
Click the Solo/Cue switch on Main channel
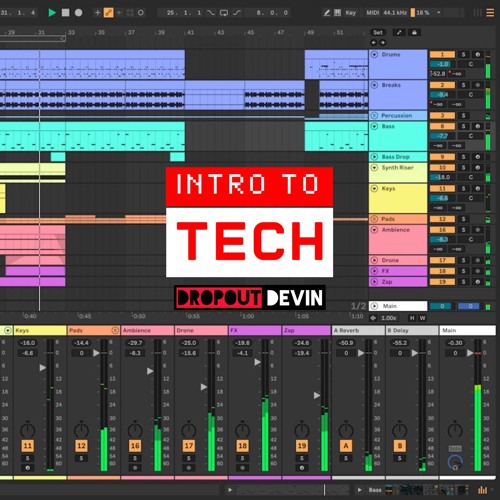coord(455,448)
